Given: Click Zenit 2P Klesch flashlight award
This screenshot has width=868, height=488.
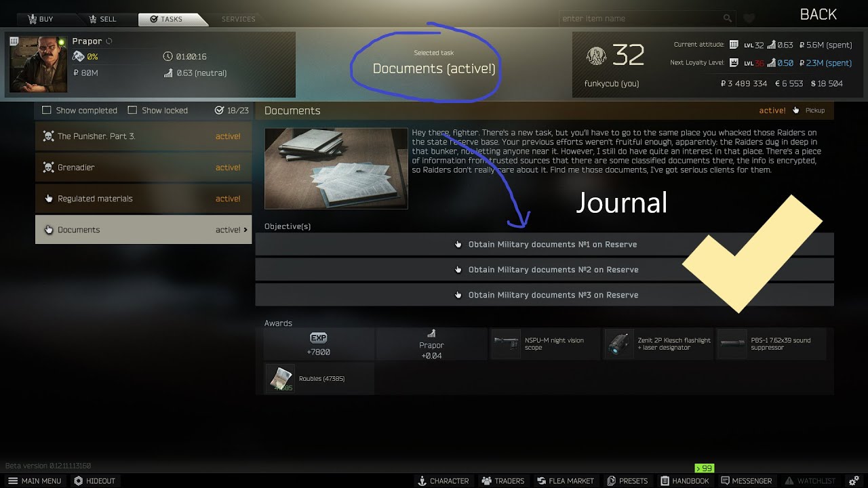Looking at the screenshot, I should point(658,344).
